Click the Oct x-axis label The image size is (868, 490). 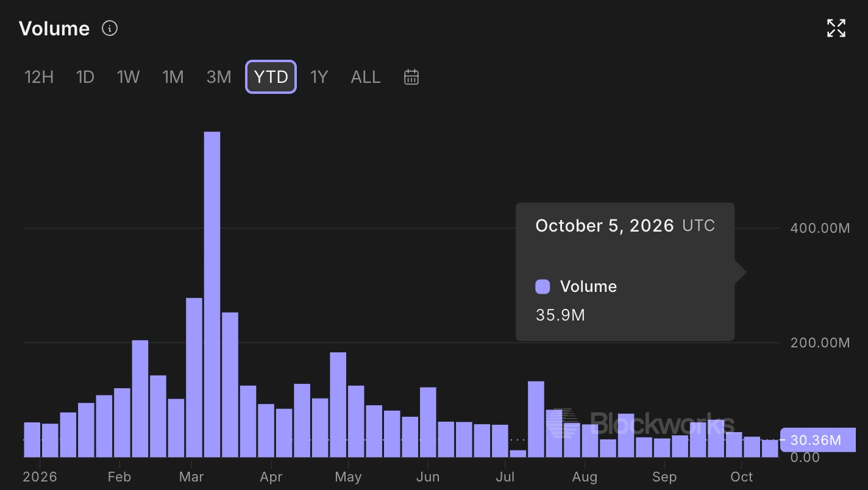click(x=742, y=477)
